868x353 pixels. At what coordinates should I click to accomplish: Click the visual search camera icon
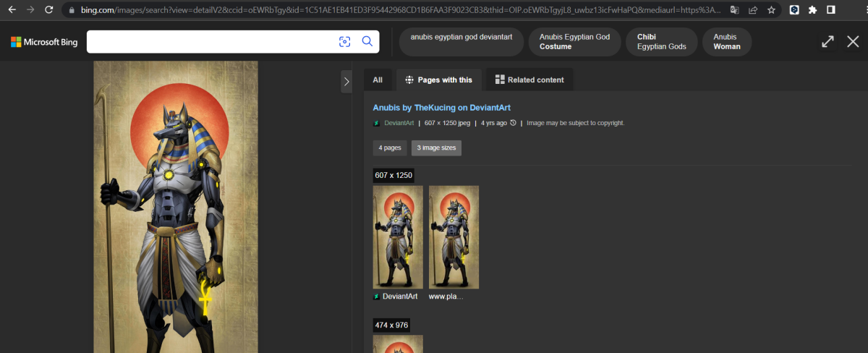[345, 42]
